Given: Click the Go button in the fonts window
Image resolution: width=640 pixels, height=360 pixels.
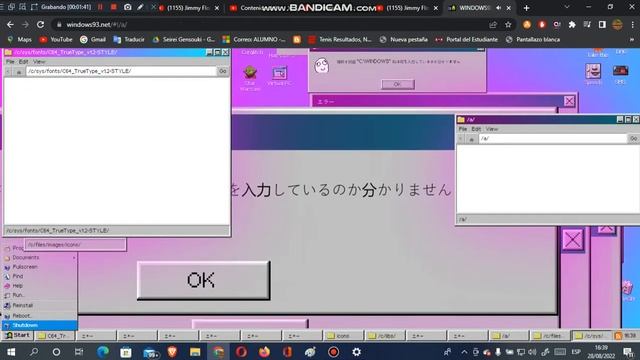Looking at the screenshot, I should (223, 71).
